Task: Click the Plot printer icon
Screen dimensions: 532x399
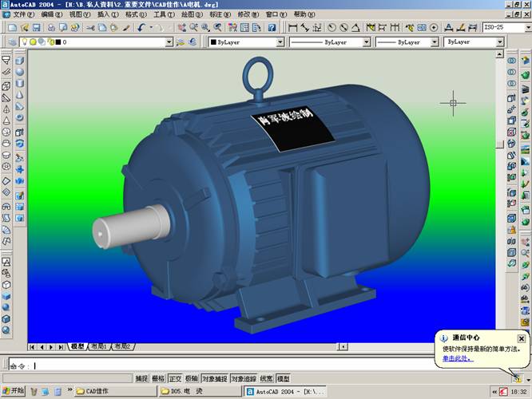Action: coord(51,28)
